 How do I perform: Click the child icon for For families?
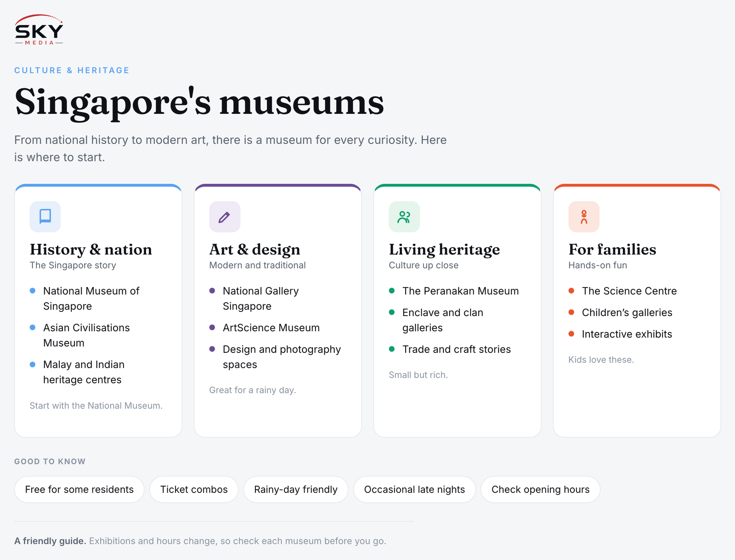(x=584, y=216)
